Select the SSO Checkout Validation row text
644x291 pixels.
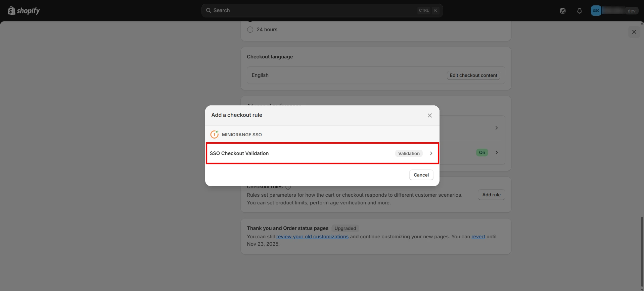point(239,153)
